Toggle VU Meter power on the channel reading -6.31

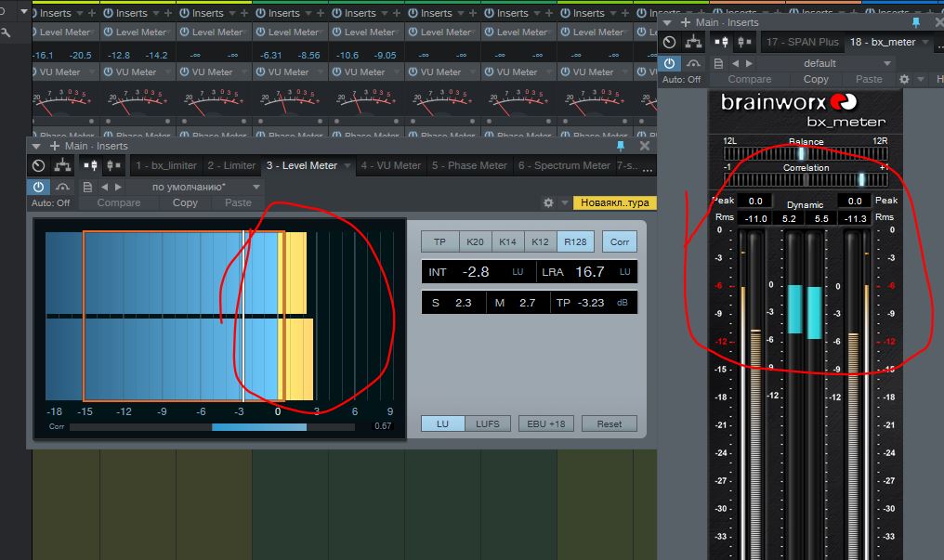260,72
